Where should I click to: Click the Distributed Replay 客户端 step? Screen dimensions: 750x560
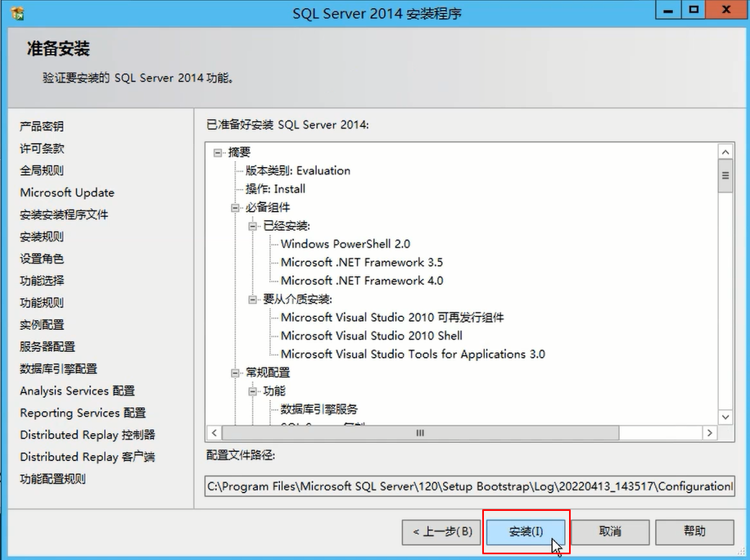(x=88, y=457)
